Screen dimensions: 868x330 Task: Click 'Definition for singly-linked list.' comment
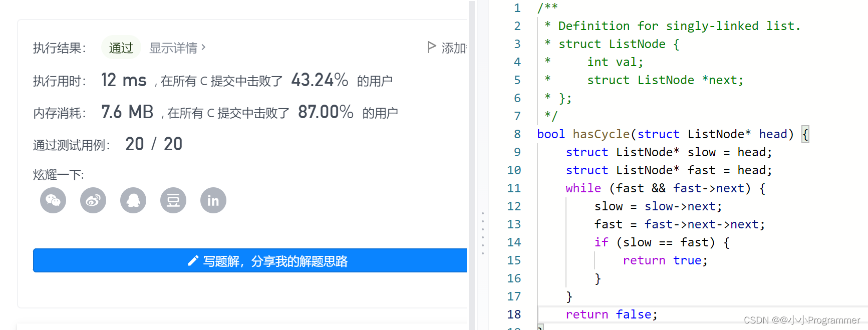point(680,26)
